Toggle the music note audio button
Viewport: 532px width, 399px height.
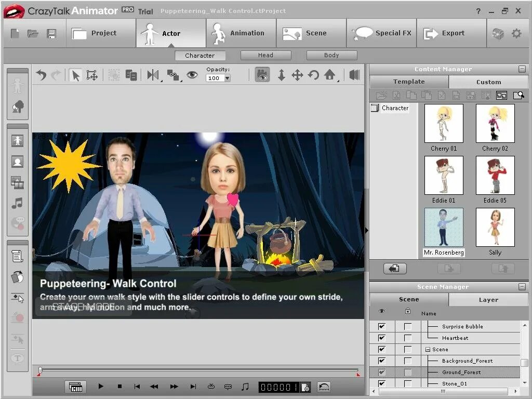(x=245, y=387)
